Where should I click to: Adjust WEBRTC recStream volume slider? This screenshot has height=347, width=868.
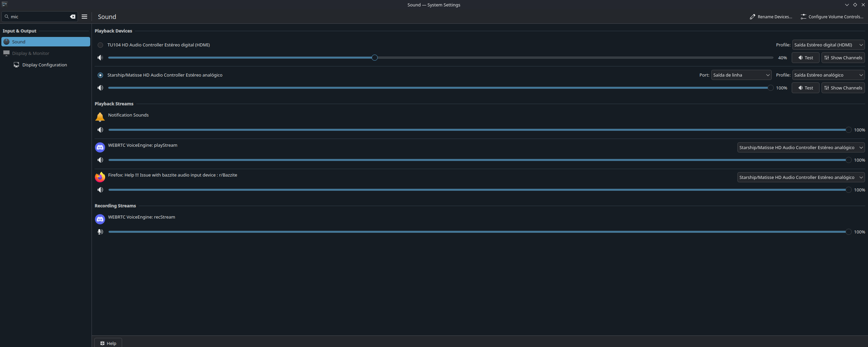tap(480, 232)
